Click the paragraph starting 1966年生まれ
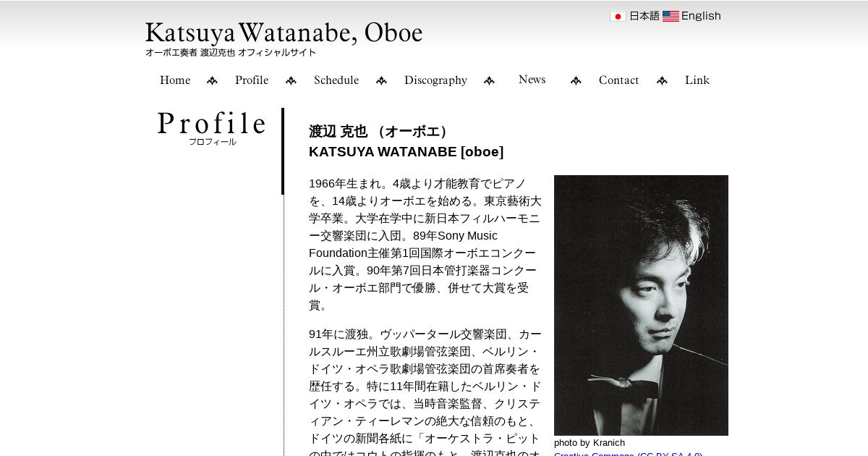 425,244
